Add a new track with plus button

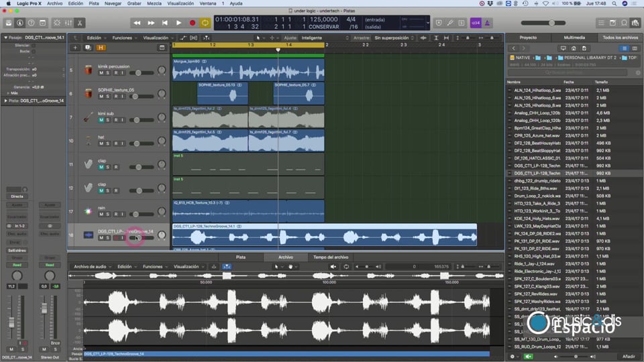(x=75, y=48)
